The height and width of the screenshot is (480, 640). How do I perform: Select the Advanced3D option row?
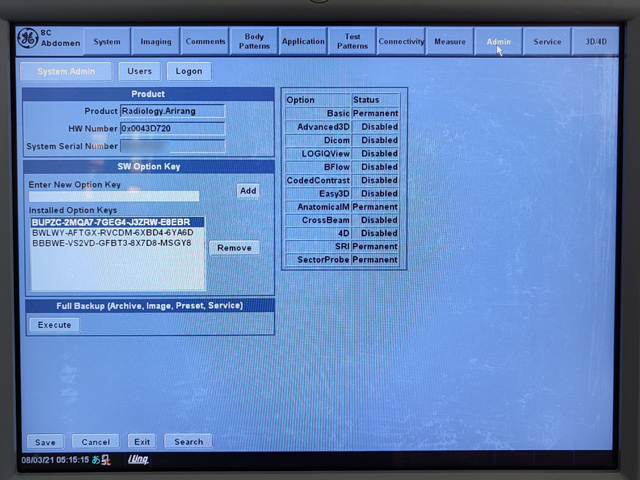click(342, 127)
